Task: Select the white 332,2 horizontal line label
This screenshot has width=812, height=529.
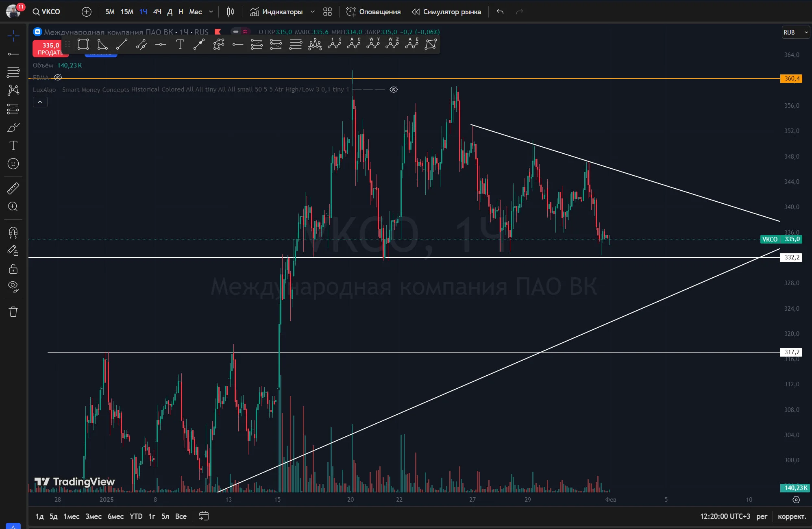Action: pyautogui.click(x=791, y=257)
